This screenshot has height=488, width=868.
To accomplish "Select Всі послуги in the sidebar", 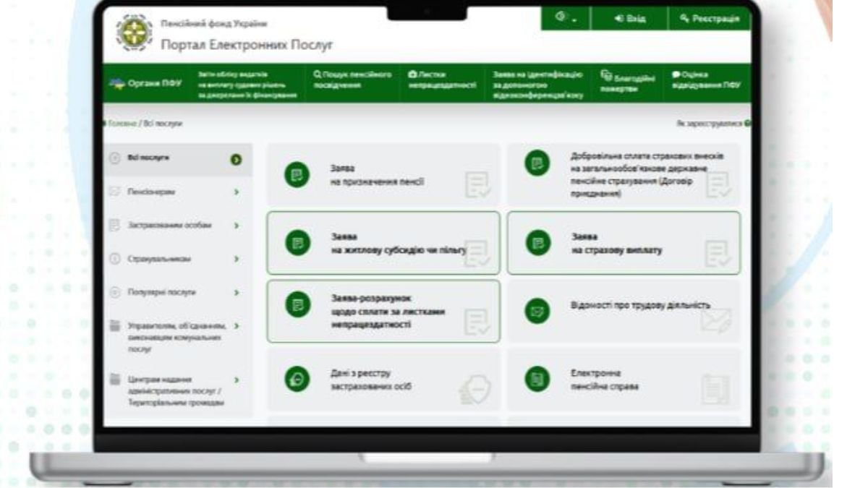I will tap(178, 159).
